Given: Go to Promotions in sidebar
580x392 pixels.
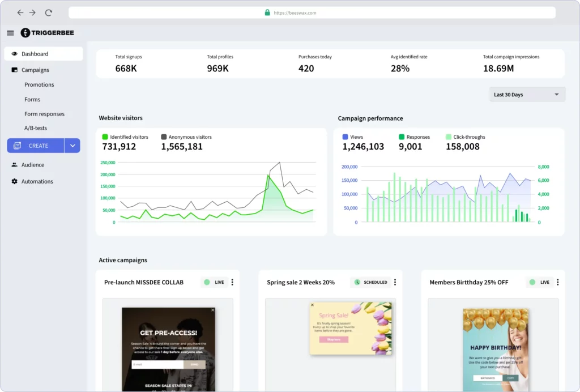Looking at the screenshot, I should tap(39, 85).
